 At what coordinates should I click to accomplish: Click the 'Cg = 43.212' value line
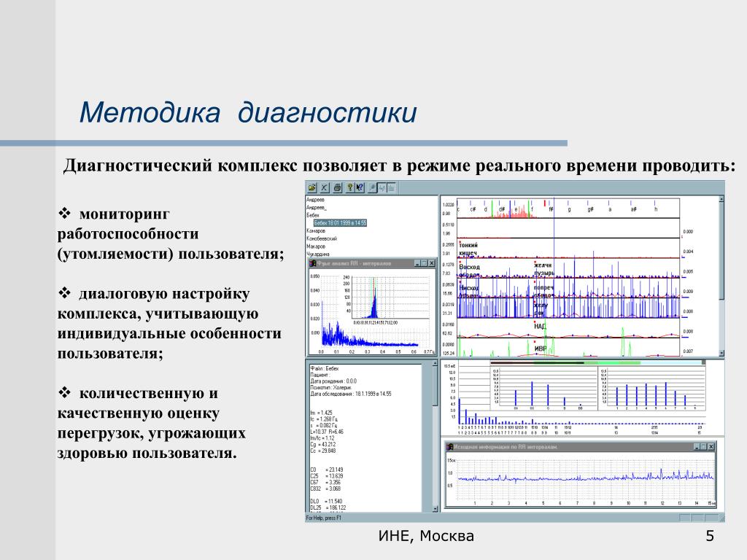point(322,445)
